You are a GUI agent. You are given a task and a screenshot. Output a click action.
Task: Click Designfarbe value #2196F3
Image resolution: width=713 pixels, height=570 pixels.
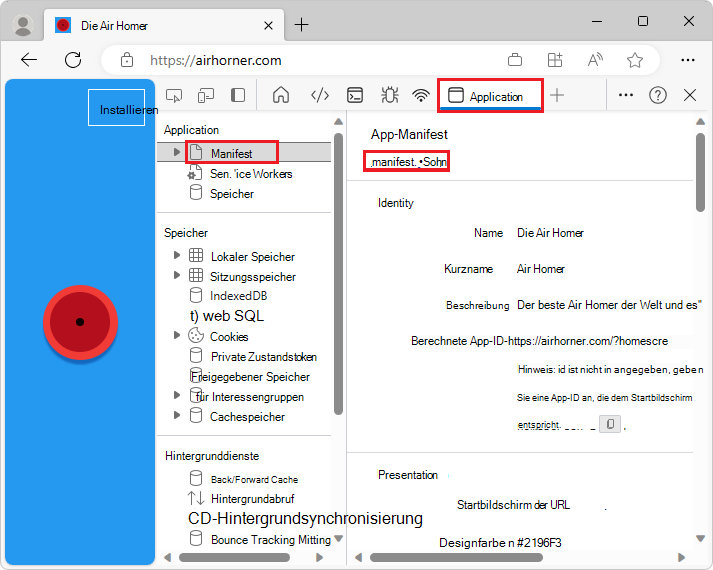(539, 543)
